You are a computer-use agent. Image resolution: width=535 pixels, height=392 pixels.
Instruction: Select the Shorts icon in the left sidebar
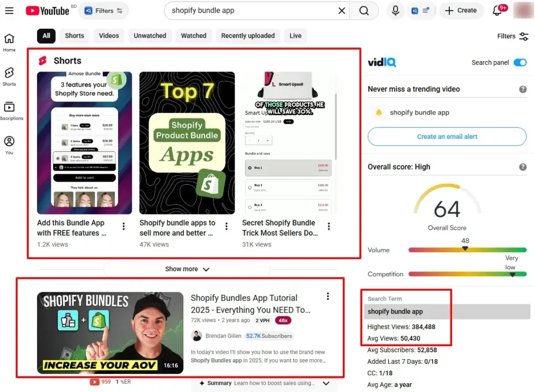[9, 74]
